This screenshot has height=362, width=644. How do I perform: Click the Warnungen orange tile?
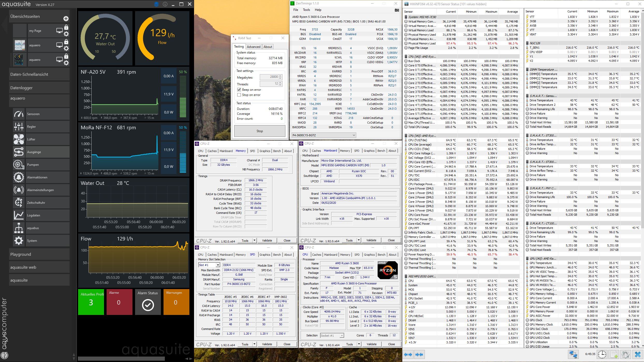[176, 302]
